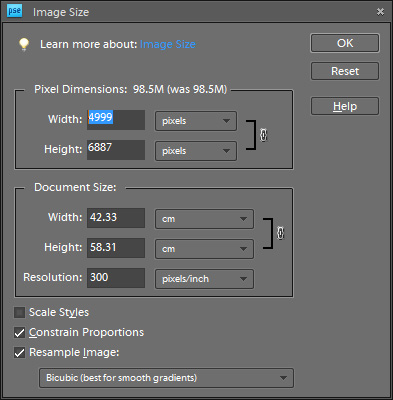Click the document Height field 58.31
The height and width of the screenshot is (400, 393).
tap(116, 248)
